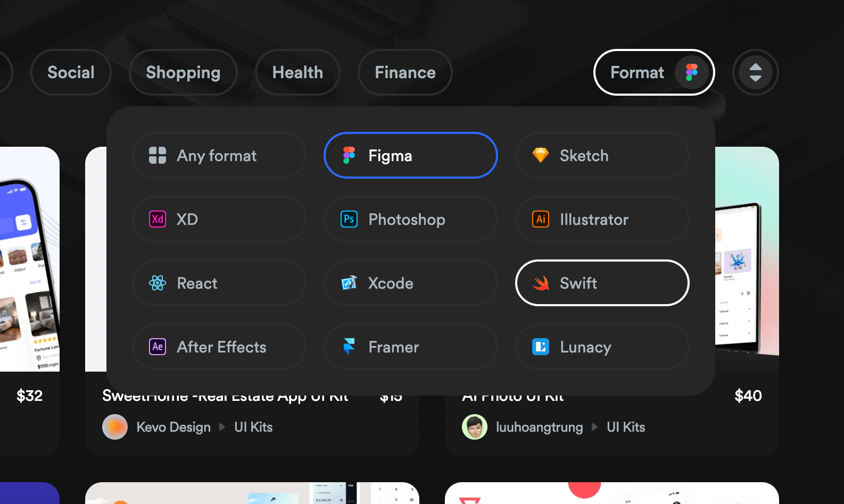
Task: Choose After Effects format option
Action: point(219,347)
